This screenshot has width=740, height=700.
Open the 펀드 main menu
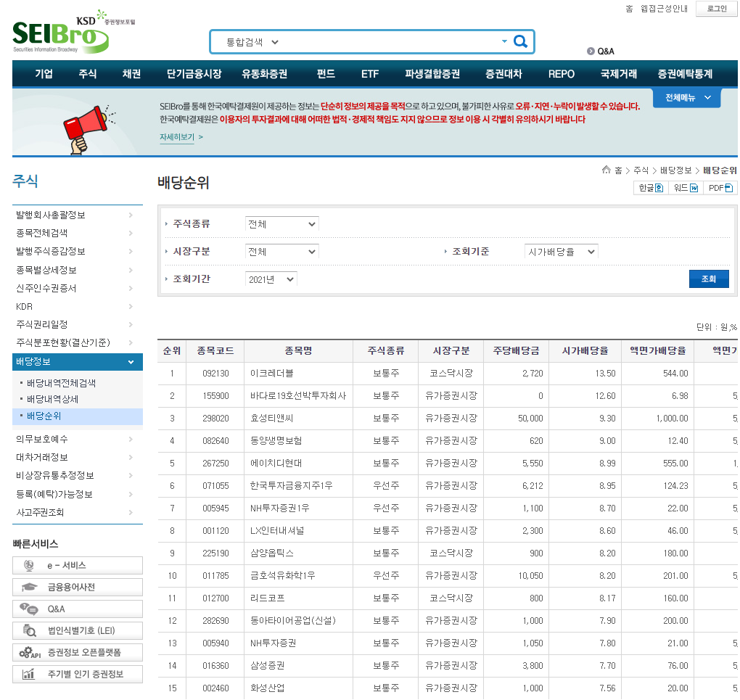click(x=326, y=74)
